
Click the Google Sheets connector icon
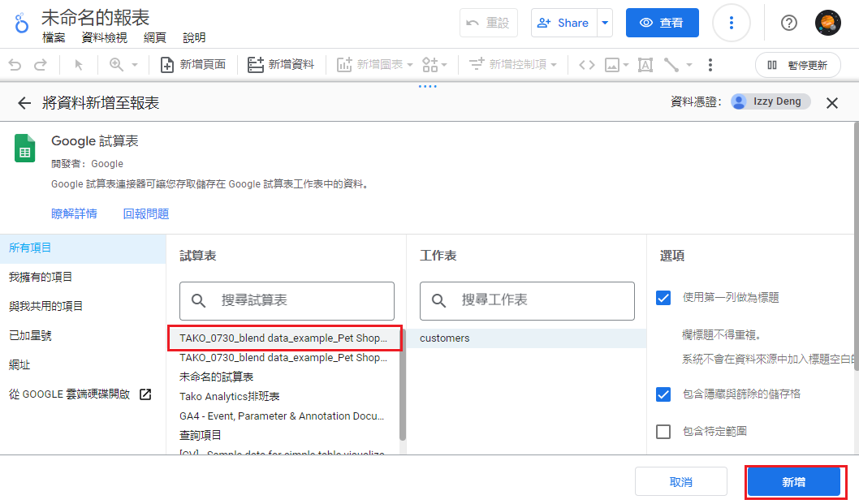coord(24,149)
